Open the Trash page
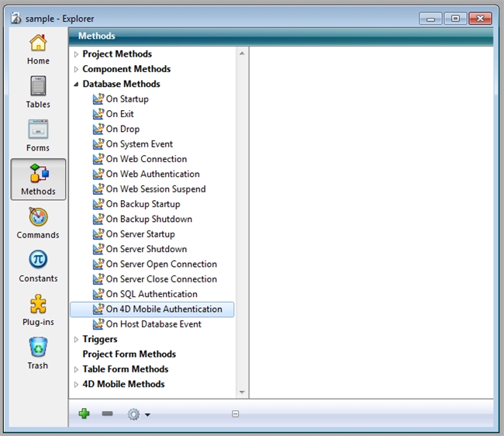504x436 pixels. (38, 354)
